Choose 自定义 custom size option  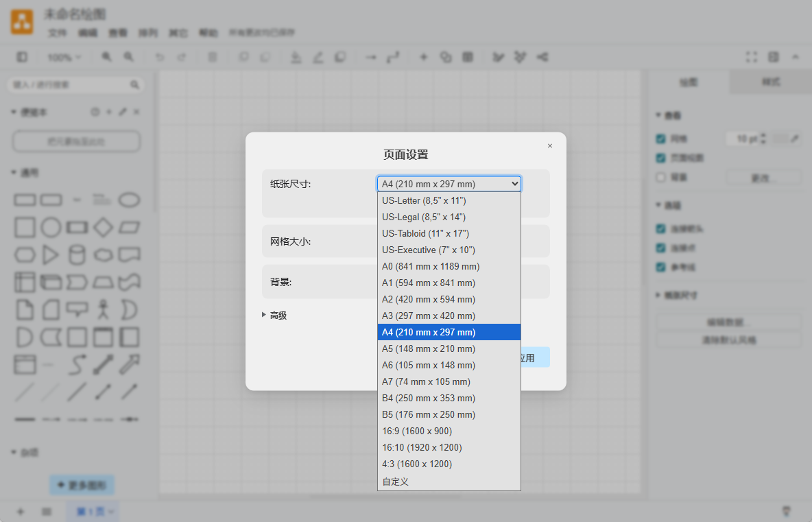pos(449,482)
